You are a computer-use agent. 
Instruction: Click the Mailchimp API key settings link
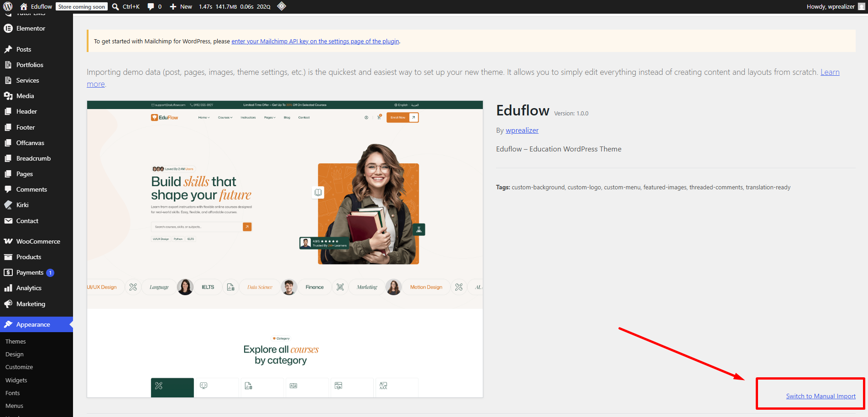[x=315, y=41]
